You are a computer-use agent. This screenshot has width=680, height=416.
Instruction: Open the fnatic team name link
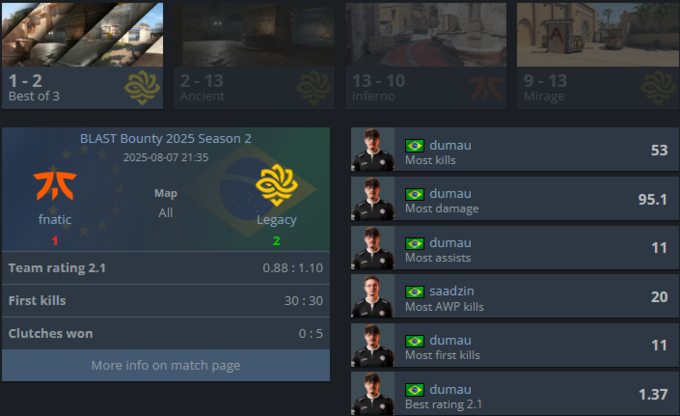(55, 219)
